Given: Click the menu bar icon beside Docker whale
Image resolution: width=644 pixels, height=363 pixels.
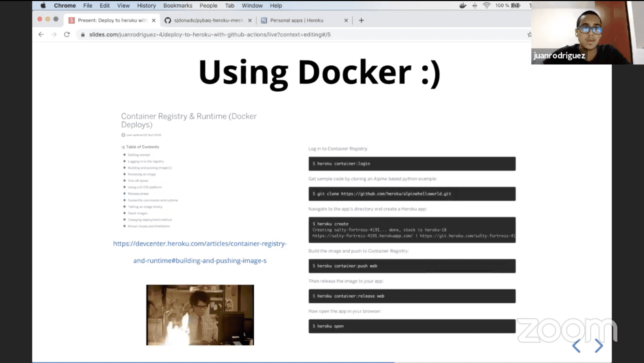Looking at the screenshot, I should (474, 5).
